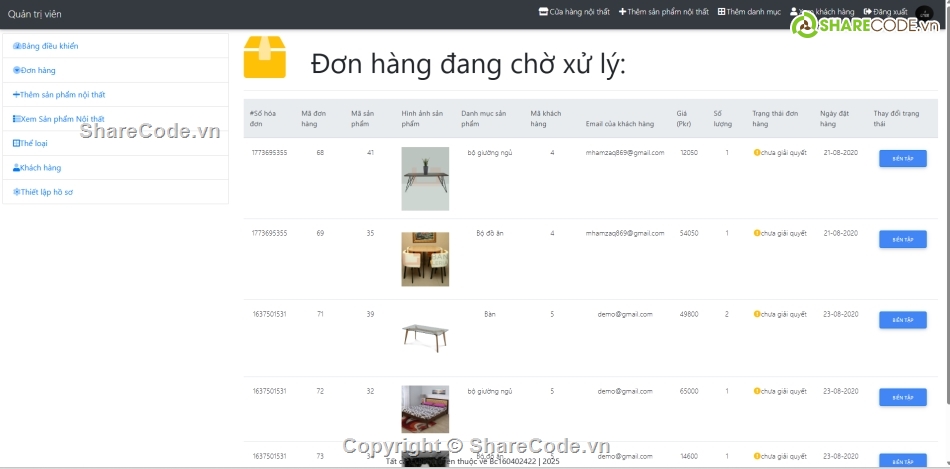
Task: Click the Đăng xuất logout link
Action: coord(885,12)
